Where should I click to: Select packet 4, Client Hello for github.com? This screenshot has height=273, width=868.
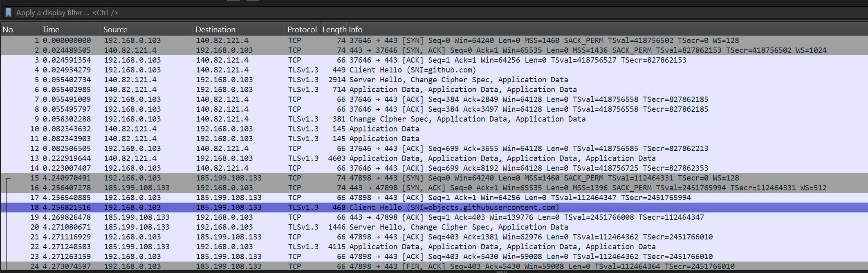[409, 70]
